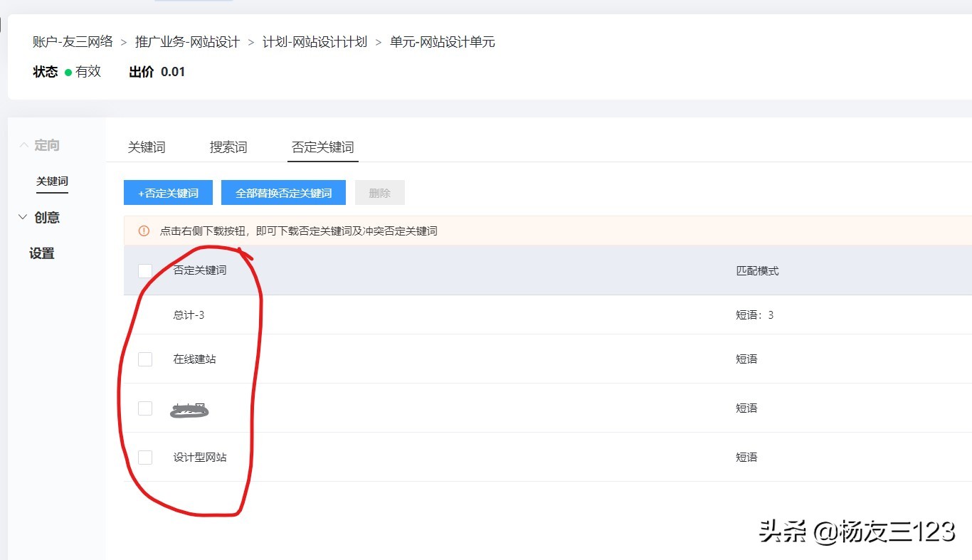Click the 全部替换否定关键词 button
Viewport: 972px width, 560px height.
point(283,192)
